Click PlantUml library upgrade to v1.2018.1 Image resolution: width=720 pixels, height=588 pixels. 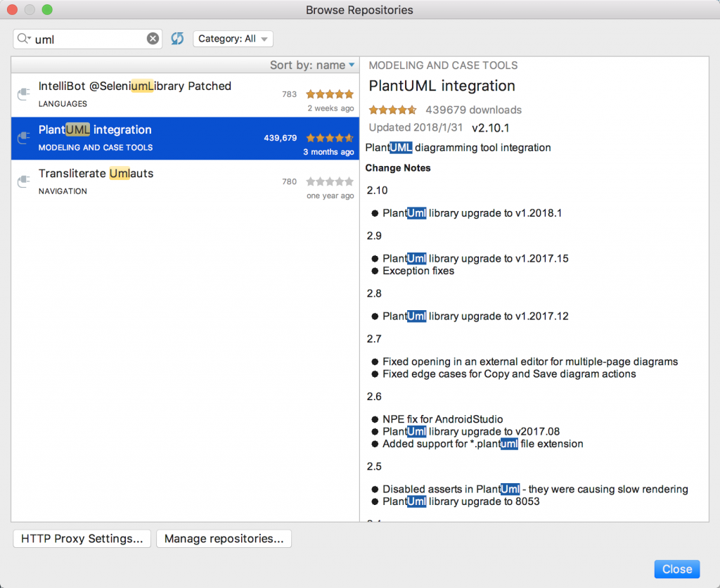[472, 213]
